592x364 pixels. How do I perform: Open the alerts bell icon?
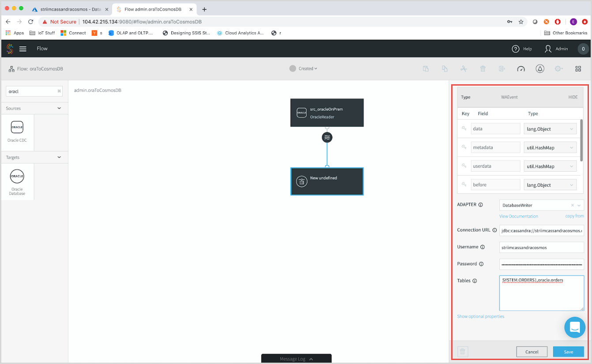coord(539,68)
